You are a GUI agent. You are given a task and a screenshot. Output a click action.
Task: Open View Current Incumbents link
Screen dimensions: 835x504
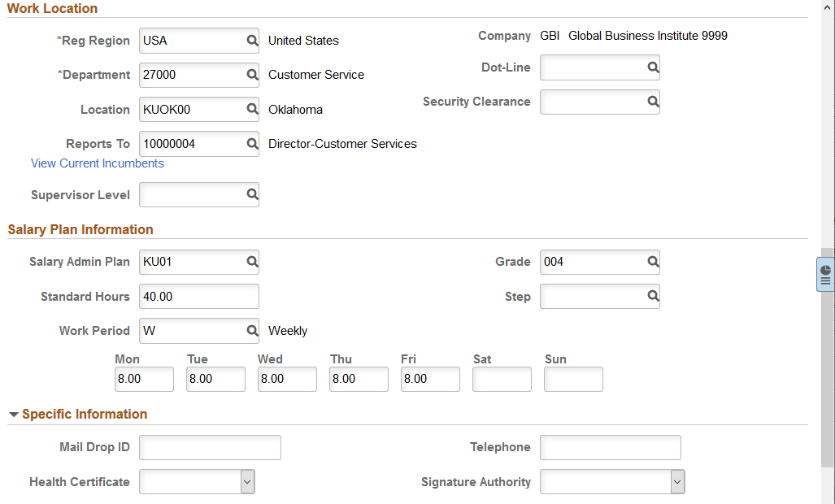98,163
